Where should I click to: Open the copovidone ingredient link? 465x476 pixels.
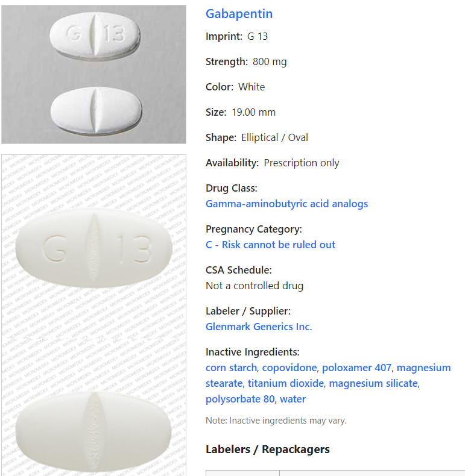pos(289,368)
